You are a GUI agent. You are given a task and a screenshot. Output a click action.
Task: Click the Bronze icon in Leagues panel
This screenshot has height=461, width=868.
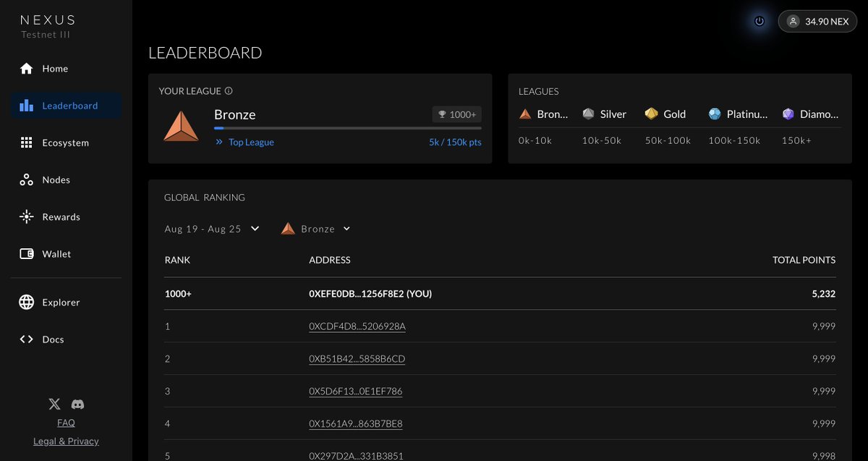[525, 114]
